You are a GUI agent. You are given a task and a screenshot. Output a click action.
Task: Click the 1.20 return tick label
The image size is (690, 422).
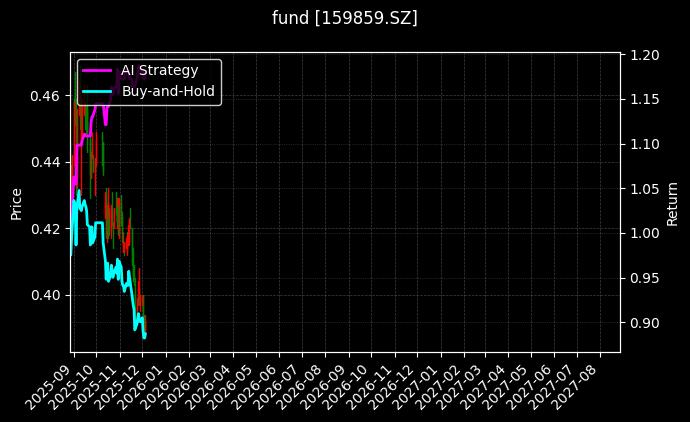click(x=645, y=55)
